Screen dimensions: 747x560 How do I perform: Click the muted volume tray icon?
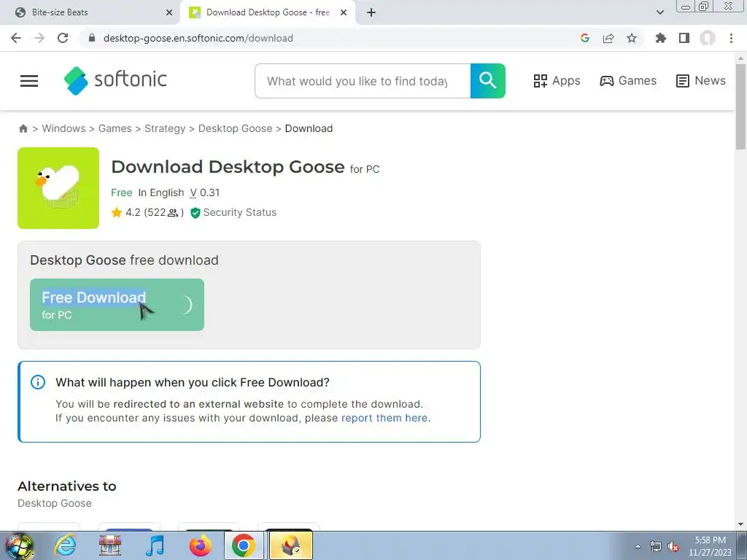[673, 547]
